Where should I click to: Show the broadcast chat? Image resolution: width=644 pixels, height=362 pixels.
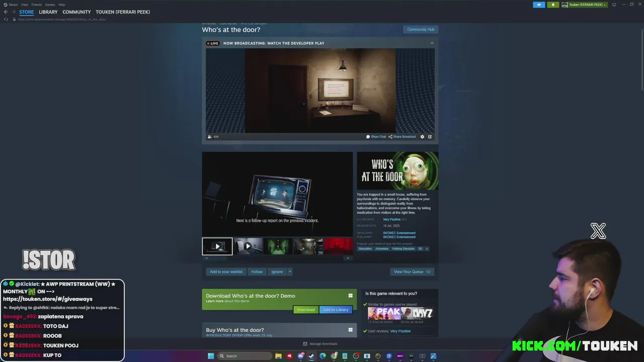(376, 137)
